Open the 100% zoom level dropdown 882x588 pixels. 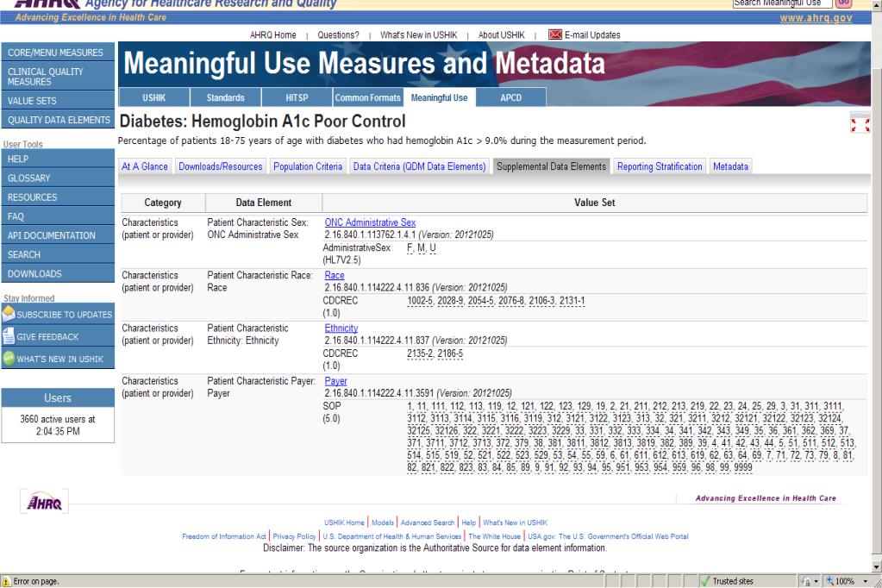(x=865, y=581)
